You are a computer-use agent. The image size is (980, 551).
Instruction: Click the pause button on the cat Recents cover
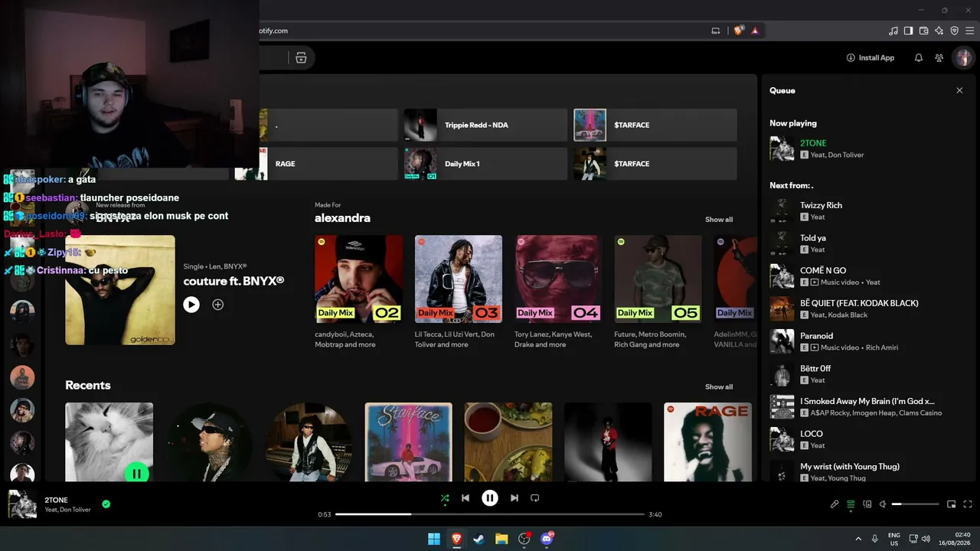[x=136, y=473]
